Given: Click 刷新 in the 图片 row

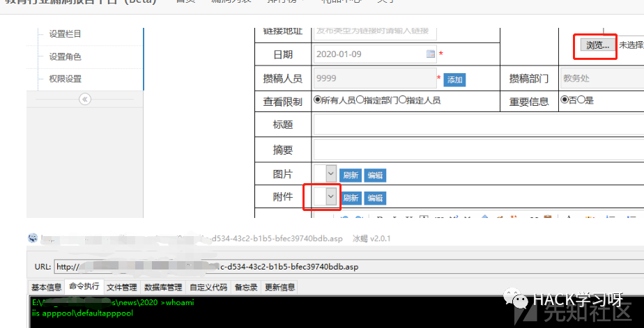Looking at the screenshot, I should pyautogui.click(x=351, y=175).
